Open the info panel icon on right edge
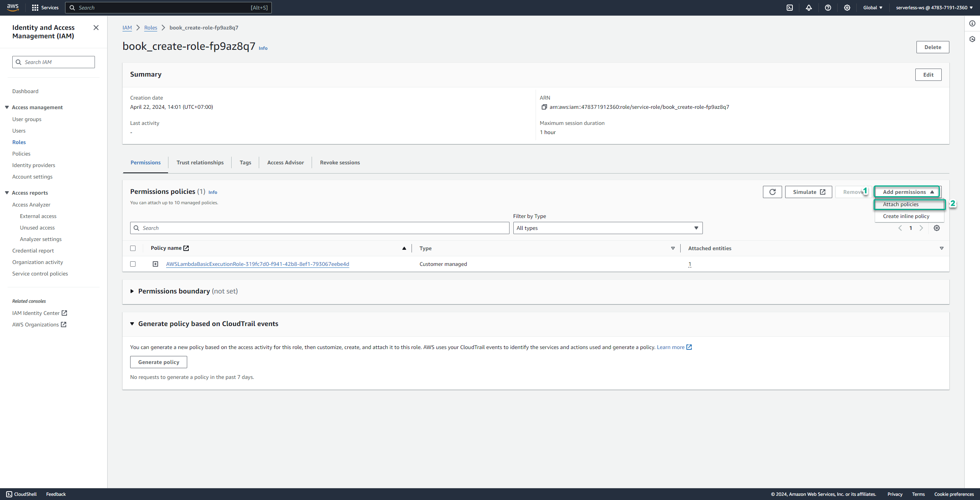 tap(972, 24)
